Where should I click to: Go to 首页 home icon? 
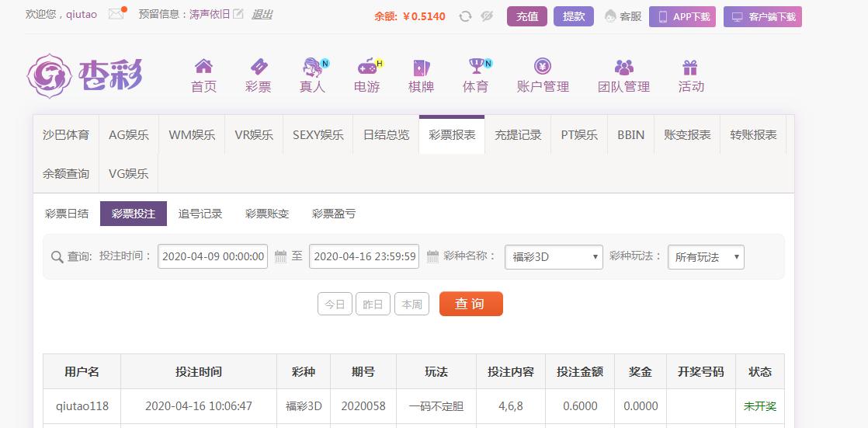tap(203, 67)
